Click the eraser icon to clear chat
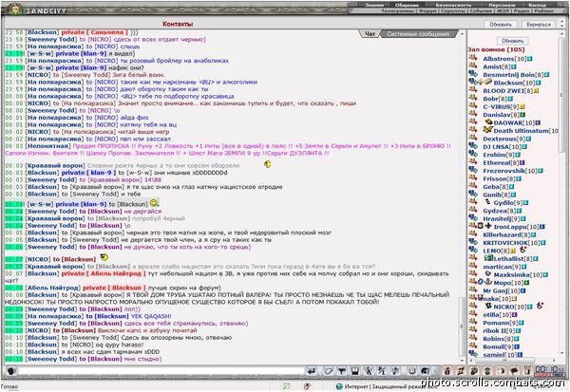 328,371
